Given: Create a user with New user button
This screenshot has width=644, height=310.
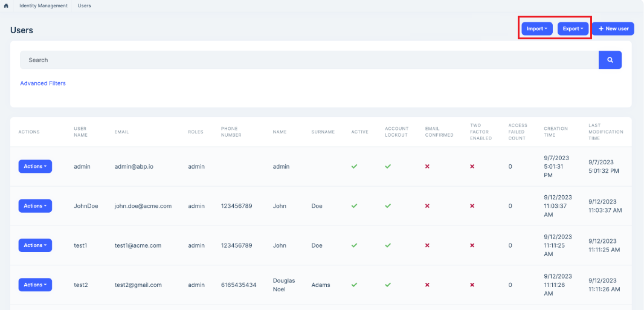Looking at the screenshot, I should tap(613, 28).
